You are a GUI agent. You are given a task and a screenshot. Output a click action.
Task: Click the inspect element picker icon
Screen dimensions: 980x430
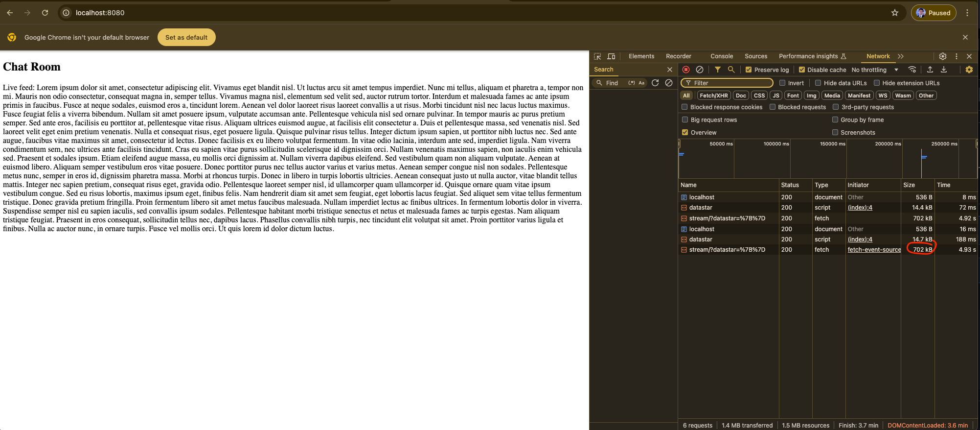[597, 56]
